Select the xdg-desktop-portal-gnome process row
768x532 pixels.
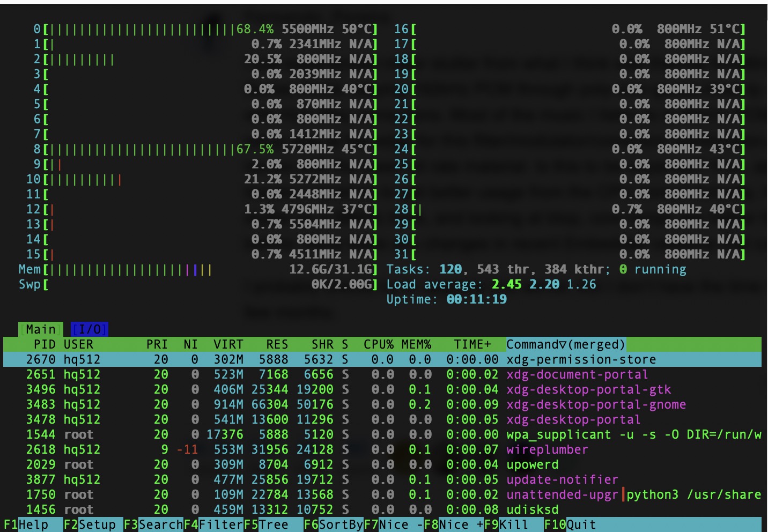coord(382,404)
